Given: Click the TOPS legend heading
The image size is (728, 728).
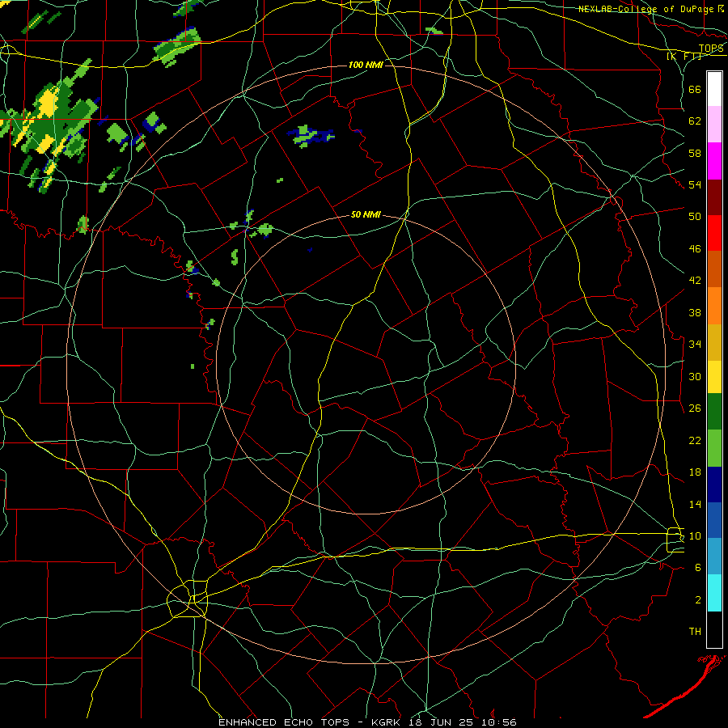Looking at the screenshot, I should (711, 49).
